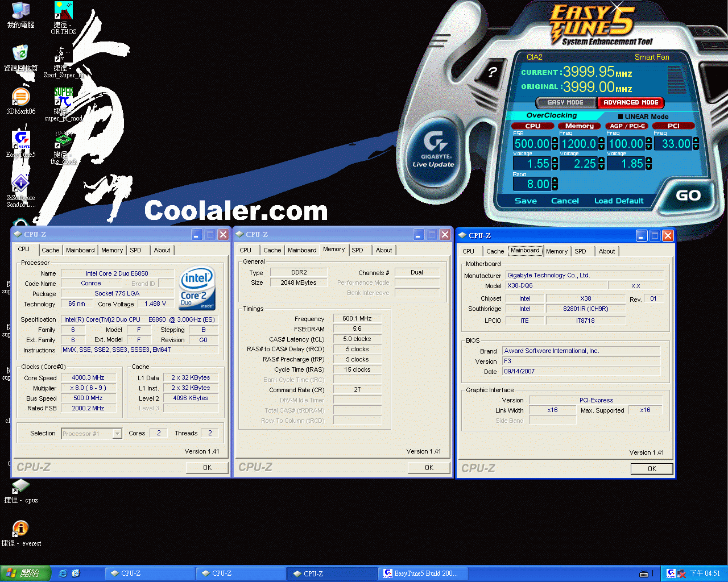Launch the cpuz desktop shortcut
Image resolution: width=728 pixels, height=582 pixels.
(21, 491)
